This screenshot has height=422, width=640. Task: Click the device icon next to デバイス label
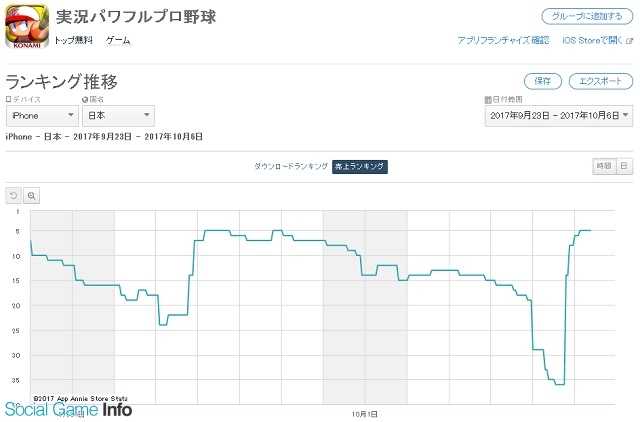pos(9,99)
